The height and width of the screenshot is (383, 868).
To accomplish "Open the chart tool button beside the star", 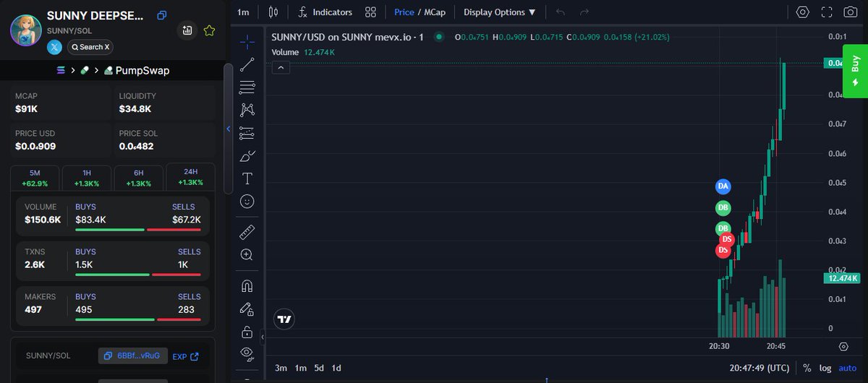I will click(187, 30).
